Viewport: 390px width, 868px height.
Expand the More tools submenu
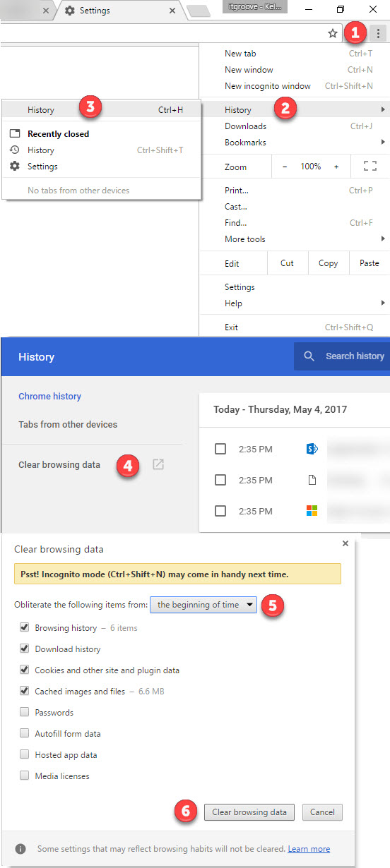294,239
